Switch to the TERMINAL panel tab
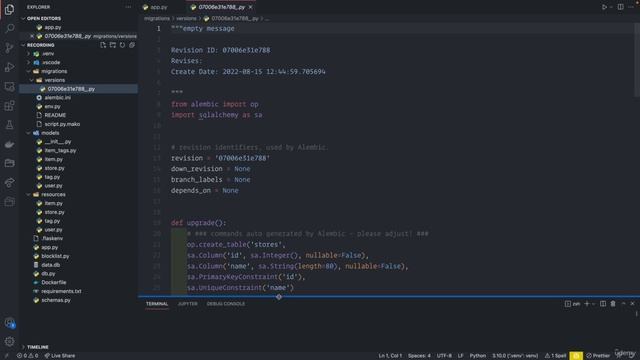The height and width of the screenshot is (360, 640). click(157, 304)
